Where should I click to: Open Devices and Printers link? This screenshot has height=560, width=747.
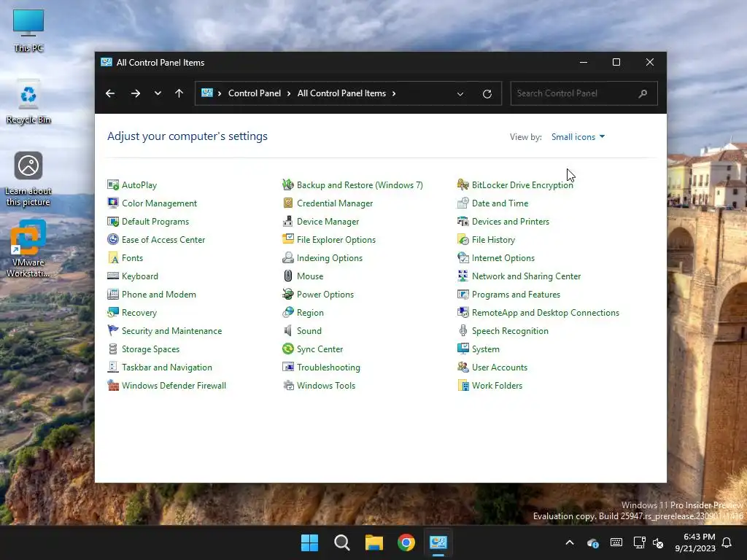(510, 222)
